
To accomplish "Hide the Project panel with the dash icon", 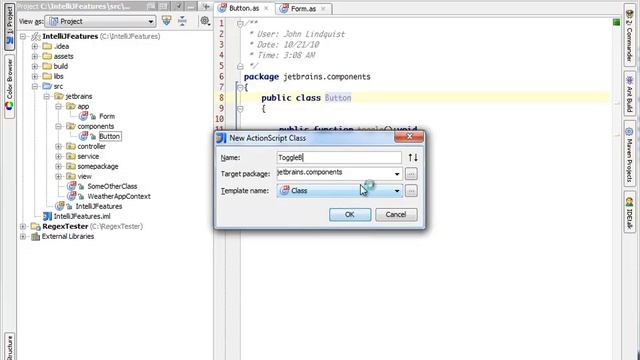I will 191,7.
